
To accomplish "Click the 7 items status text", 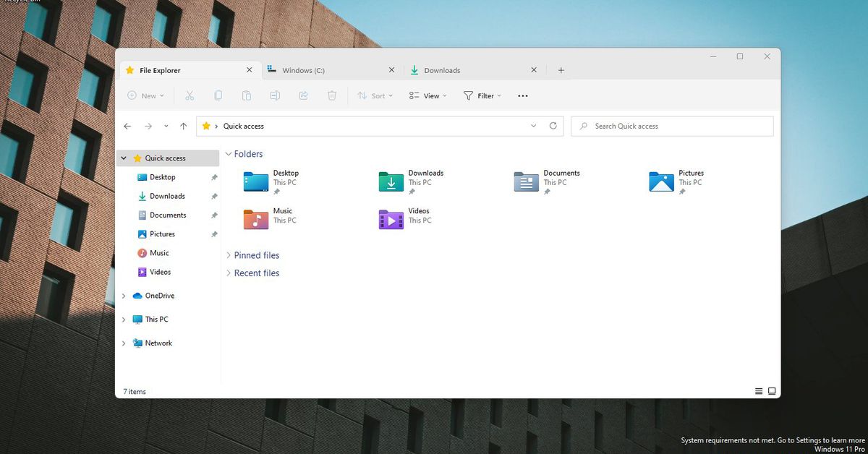I will coord(135,392).
